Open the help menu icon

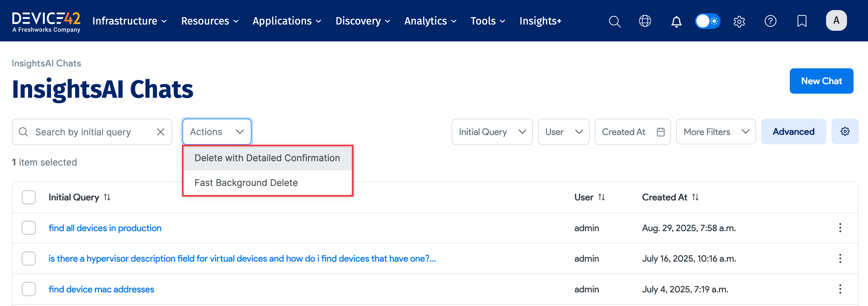(770, 21)
